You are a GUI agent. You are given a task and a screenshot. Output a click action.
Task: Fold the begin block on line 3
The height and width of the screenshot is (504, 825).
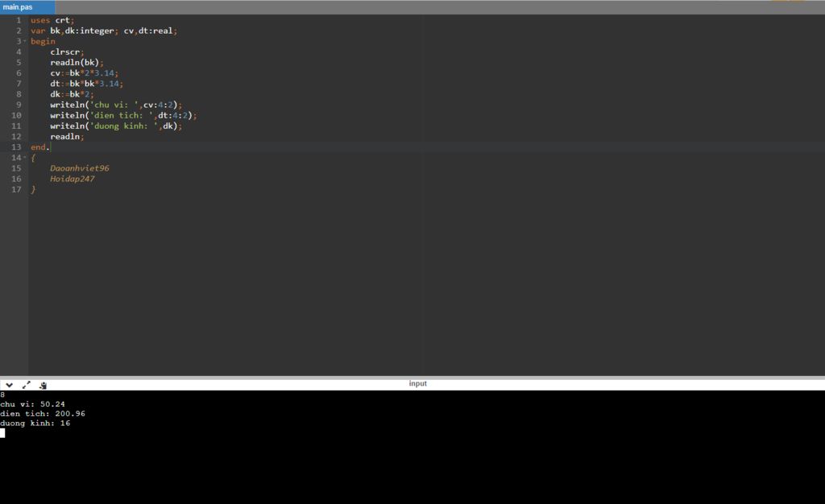tap(25, 41)
